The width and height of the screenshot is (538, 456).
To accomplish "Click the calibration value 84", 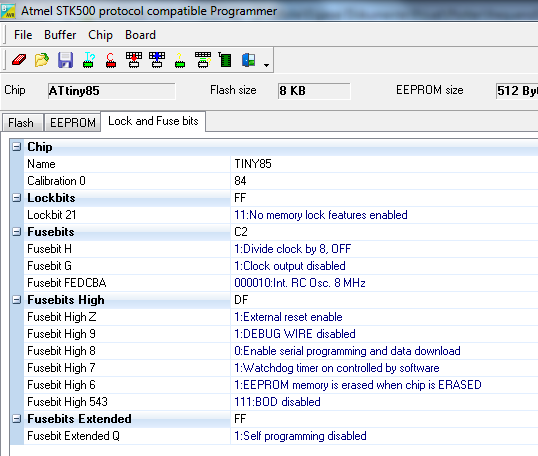I will pos(240,181).
